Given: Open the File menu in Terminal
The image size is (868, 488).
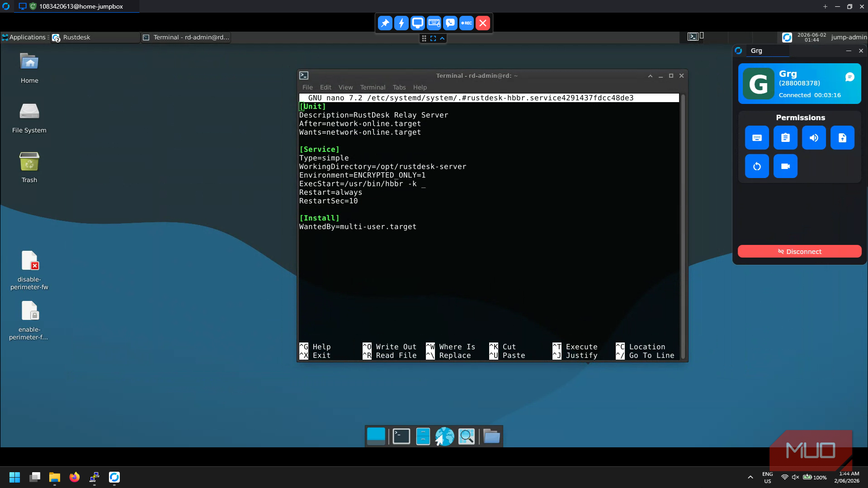Looking at the screenshot, I should (x=307, y=88).
